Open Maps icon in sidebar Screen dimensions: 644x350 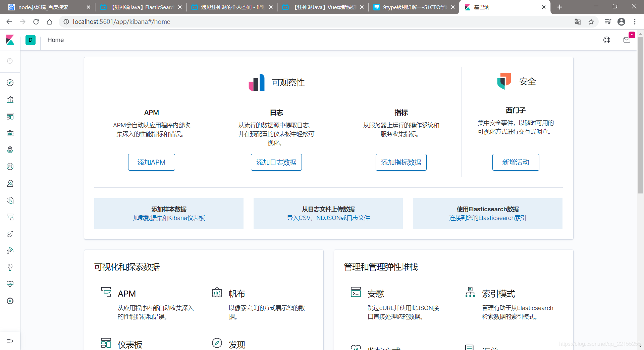pyautogui.click(x=10, y=150)
